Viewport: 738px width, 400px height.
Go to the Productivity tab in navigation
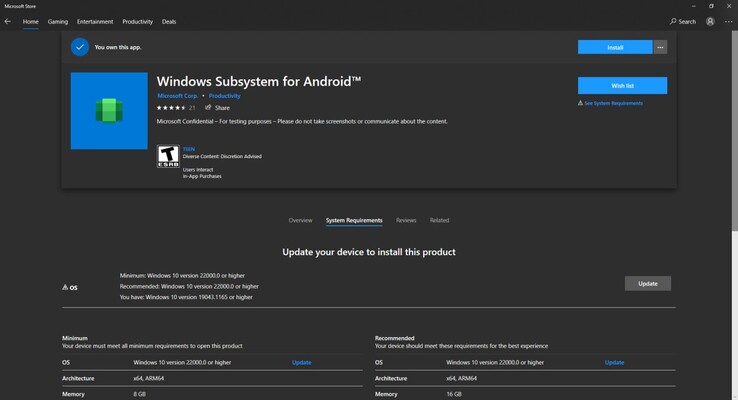coord(137,22)
